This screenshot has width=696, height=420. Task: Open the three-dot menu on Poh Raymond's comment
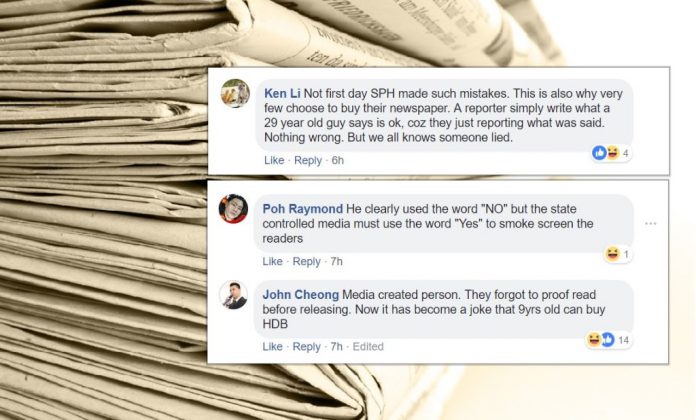(x=650, y=223)
